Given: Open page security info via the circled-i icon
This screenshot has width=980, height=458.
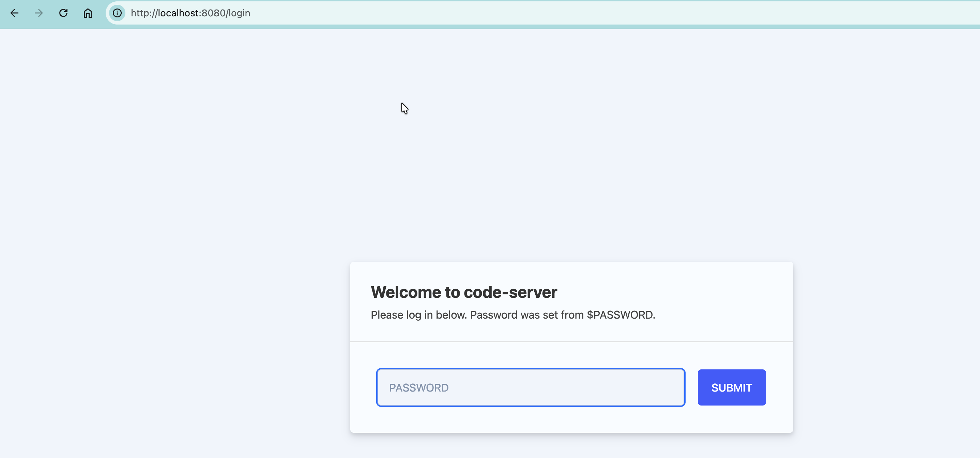Looking at the screenshot, I should pos(117,13).
